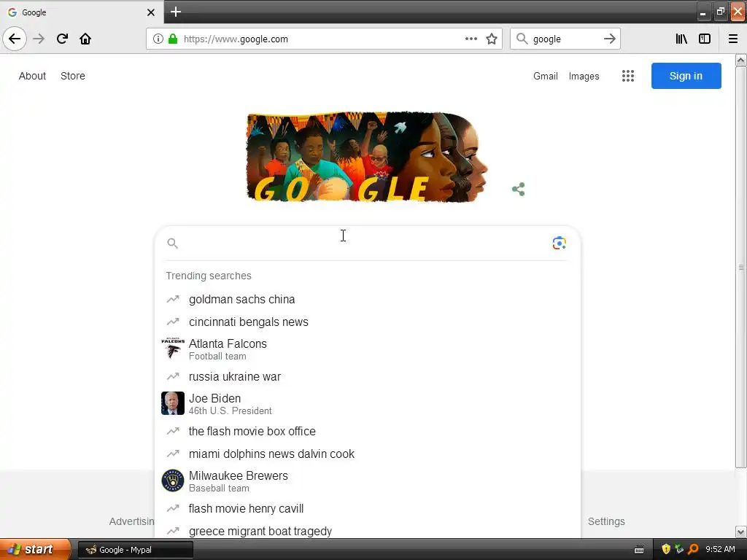The height and width of the screenshot is (560, 747).
Task: Toggle the sidebar view icon
Action: (705, 39)
